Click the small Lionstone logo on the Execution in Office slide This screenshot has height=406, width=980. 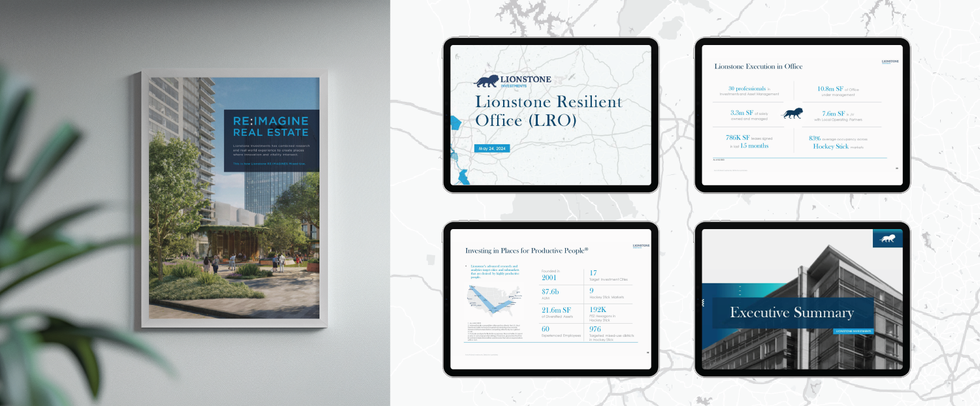coord(890,62)
